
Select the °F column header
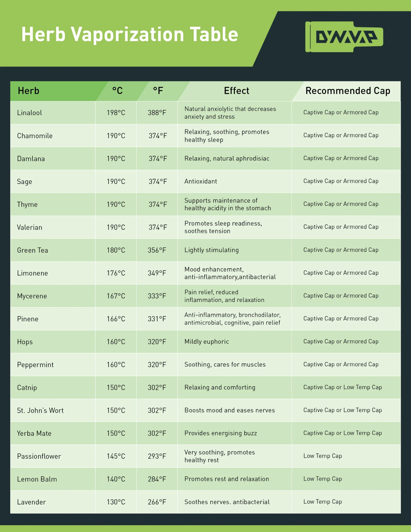click(x=158, y=91)
